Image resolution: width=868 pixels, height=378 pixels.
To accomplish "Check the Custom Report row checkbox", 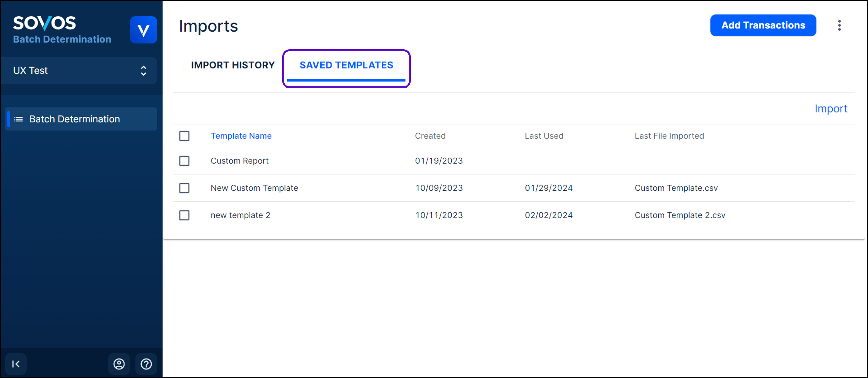I will coord(184,161).
